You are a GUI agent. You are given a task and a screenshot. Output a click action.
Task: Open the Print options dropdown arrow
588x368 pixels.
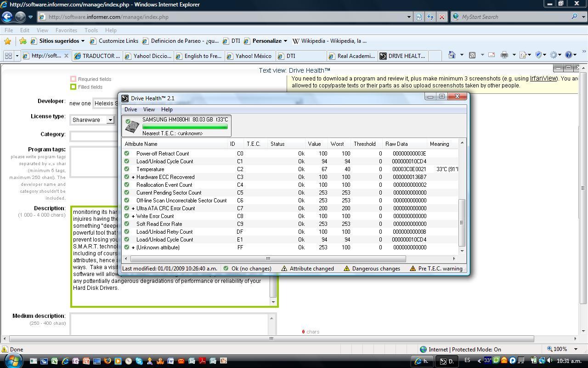514,55
